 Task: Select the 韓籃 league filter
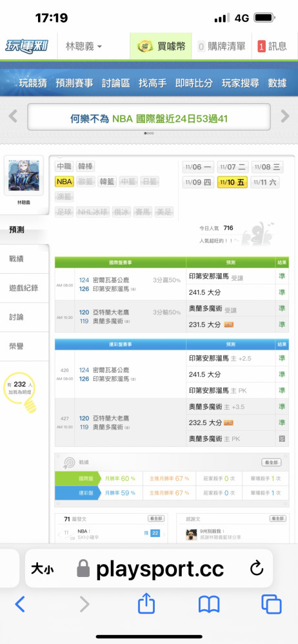pyautogui.click(x=108, y=182)
